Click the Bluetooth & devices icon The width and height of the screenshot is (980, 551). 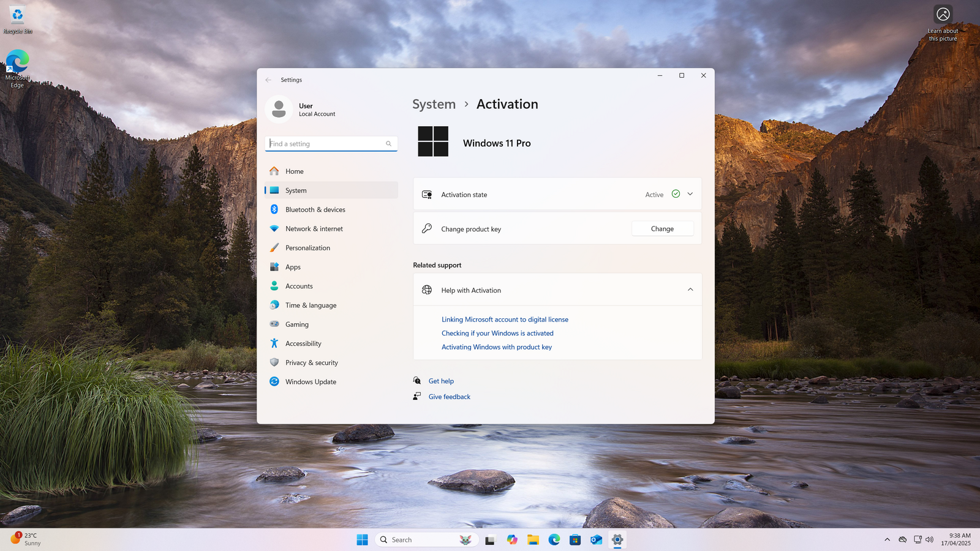tap(274, 209)
